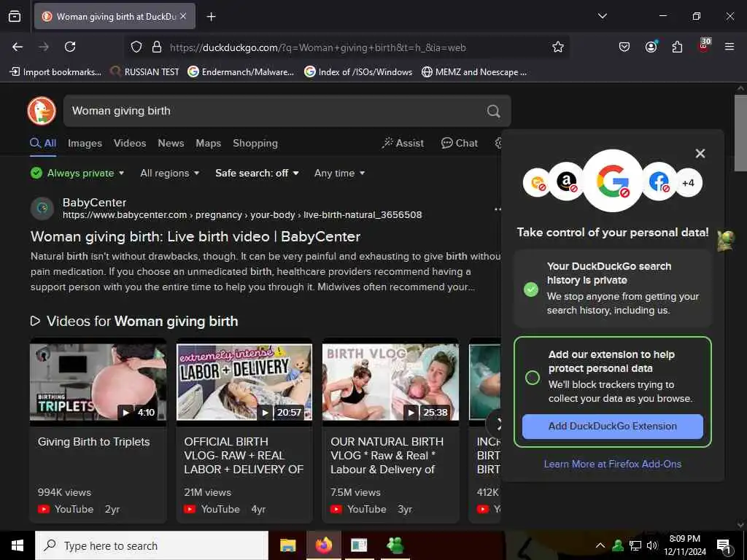Expand the All regions dropdown

click(x=169, y=173)
